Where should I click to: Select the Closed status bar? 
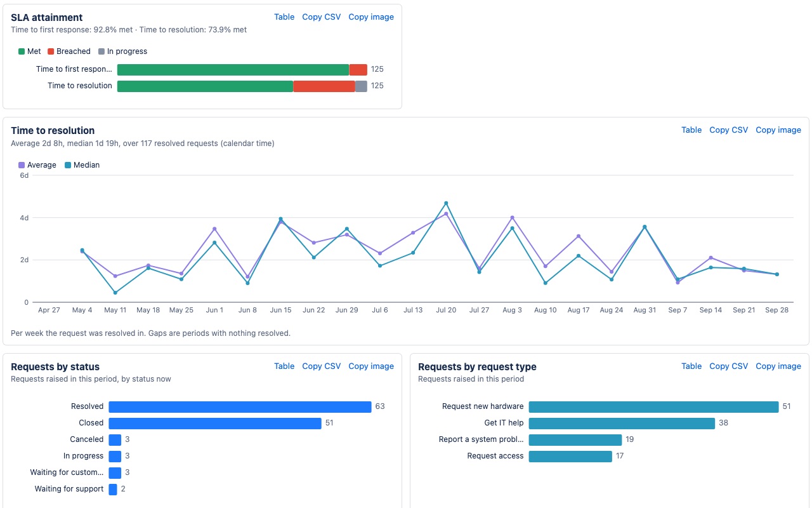[x=215, y=423]
